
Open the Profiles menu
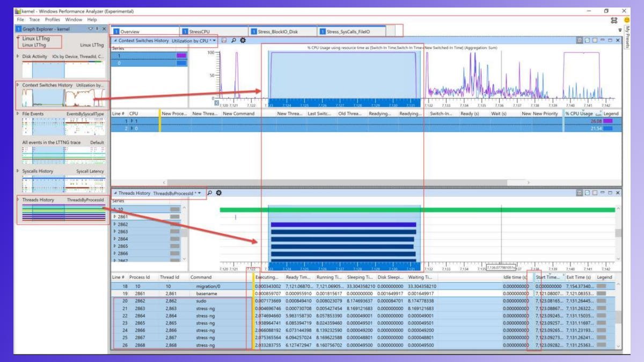coord(53,19)
